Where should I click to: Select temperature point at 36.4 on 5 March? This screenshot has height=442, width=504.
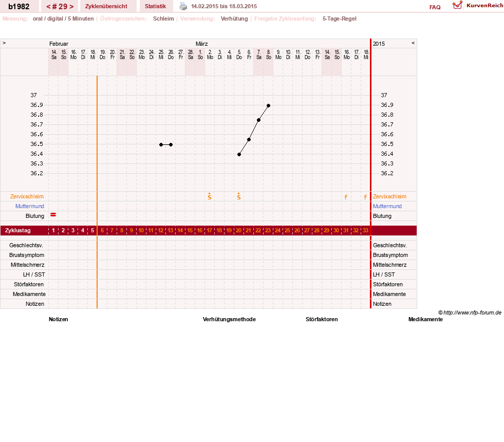(x=239, y=154)
